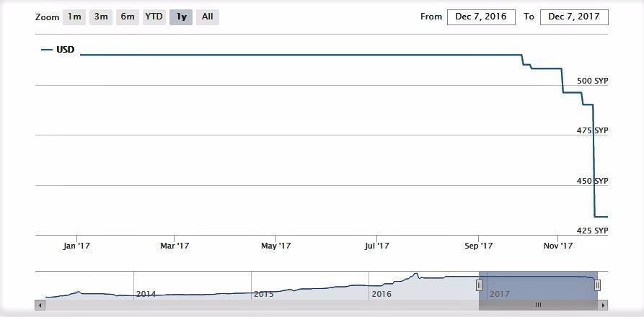This screenshot has width=644, height=317.
Task: Set chart zoom to 6m
Action: pos(128,17)
